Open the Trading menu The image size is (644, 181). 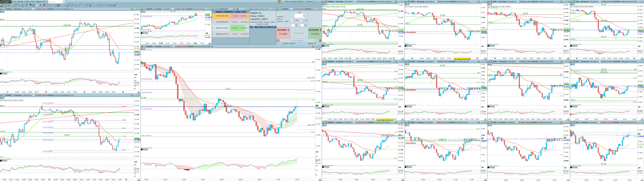27,2
